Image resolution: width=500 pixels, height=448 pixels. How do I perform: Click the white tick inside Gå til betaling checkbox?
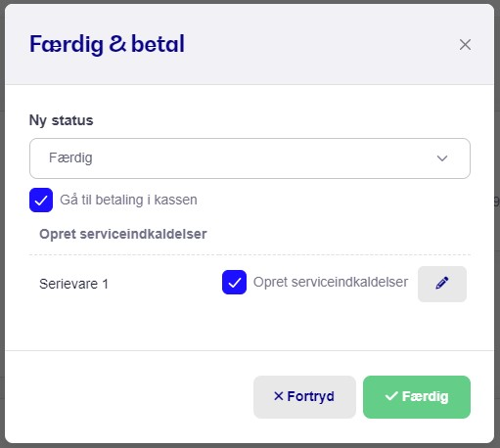pyautogui.click(x=41, y=201)
